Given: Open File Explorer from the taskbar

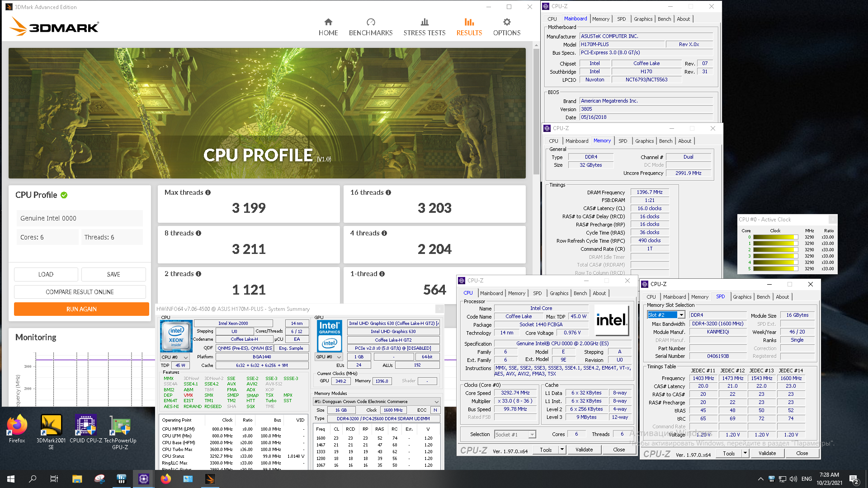Looking at the screenshot, I should point(77,479).
